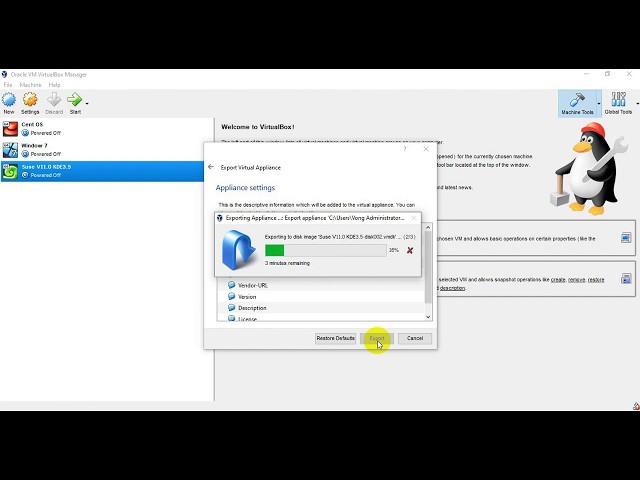Click the Vendor-URL row icon

click(231, 285)
